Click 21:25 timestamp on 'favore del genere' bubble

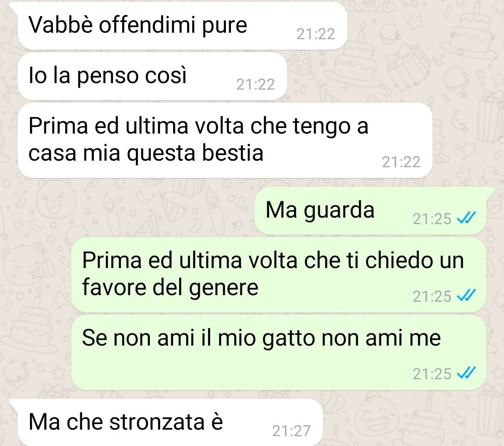point(432,296)
